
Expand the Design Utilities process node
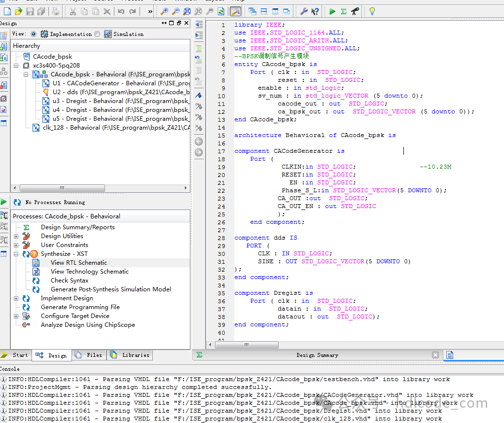pos(16,236)
